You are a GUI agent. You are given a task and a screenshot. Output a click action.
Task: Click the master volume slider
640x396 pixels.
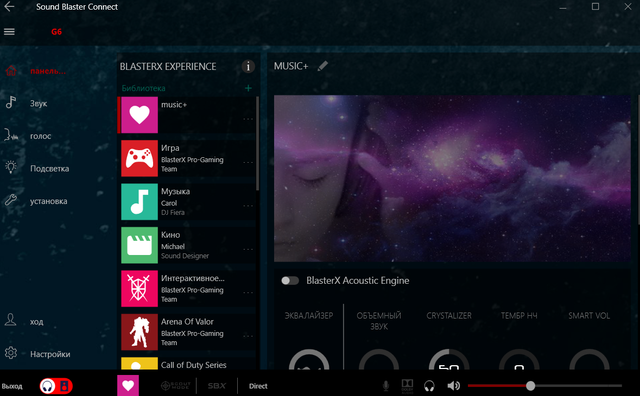(x=544, y=385)
